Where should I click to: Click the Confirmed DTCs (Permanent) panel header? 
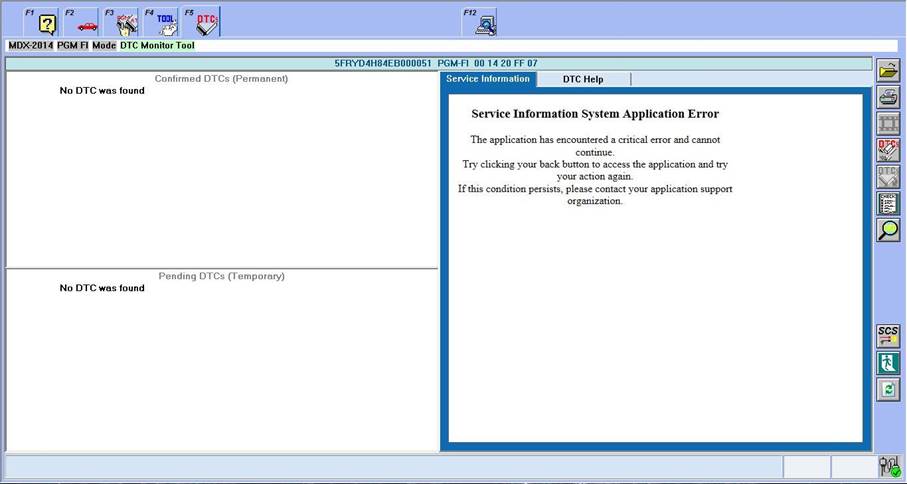tap(221, 78)
